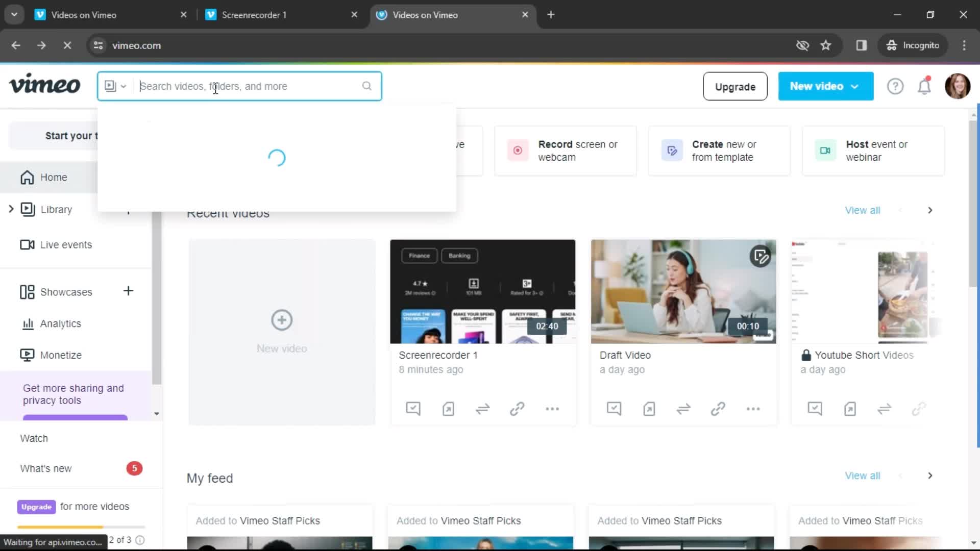Click share file icon under Youtube Short Videos
Image resolution: width=980 pixels, height=551 pixels.
850,409
